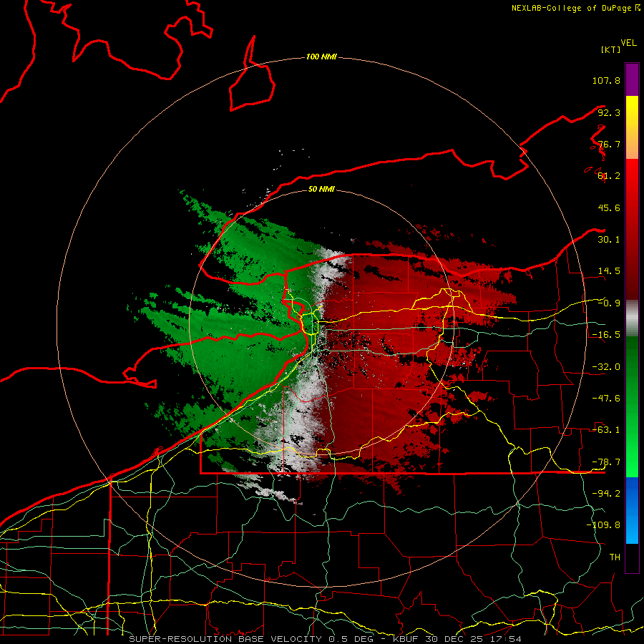Click the -16.5 velocity scale value

[606, 335]
